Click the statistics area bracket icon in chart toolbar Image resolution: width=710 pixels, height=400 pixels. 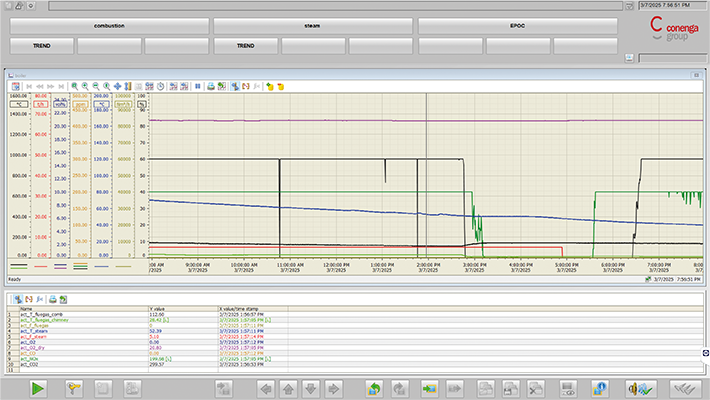coord(246,86)
